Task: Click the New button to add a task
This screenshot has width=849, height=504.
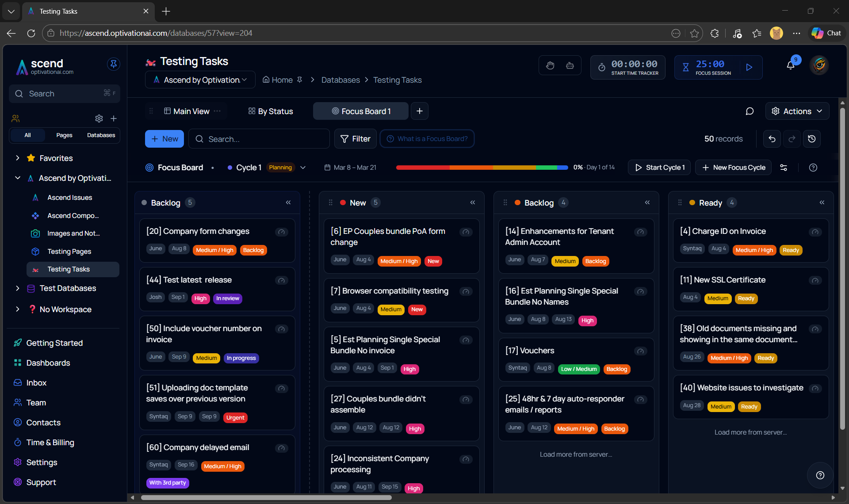Action: [x=164, y=138]
